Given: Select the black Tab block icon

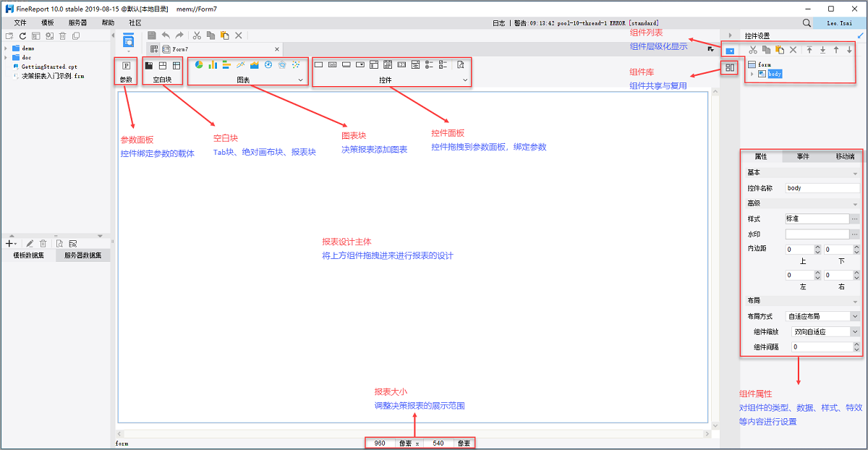Looking at the screenshot, I should tap(149, 65).
